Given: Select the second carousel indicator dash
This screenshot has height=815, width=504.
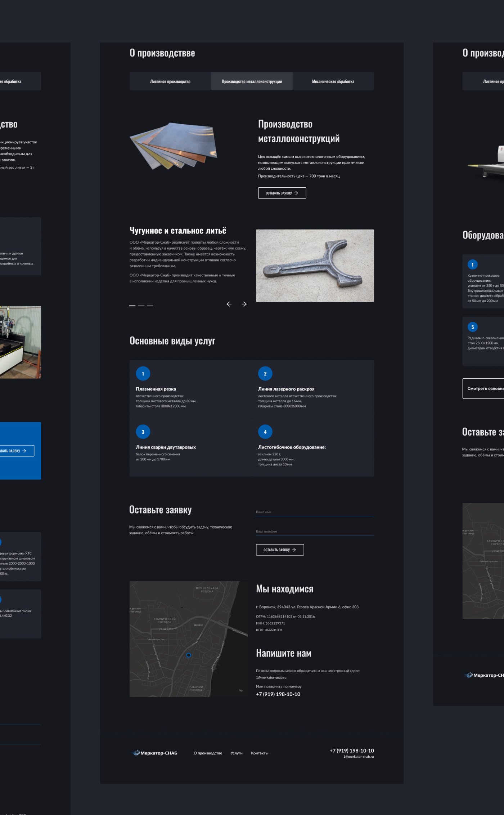Looking at the screenshot, I should [141, 306].
